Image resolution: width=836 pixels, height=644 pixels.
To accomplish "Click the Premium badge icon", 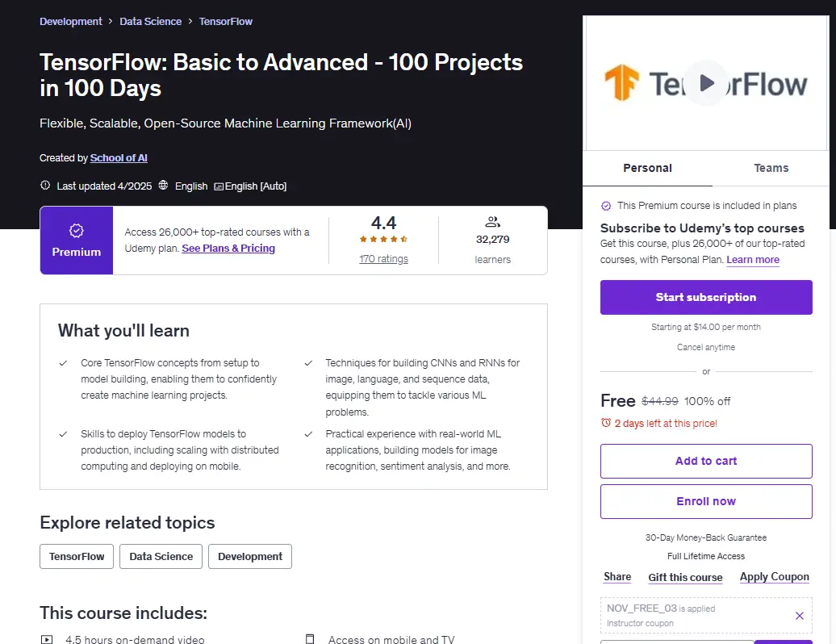I will tap(76, 231).
